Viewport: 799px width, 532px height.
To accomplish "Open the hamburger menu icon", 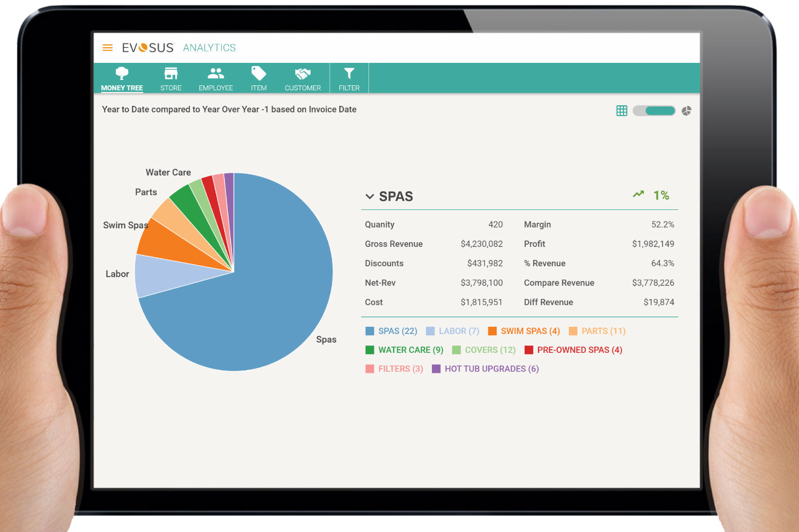I will pyautogui.click(x=107, y=48).
